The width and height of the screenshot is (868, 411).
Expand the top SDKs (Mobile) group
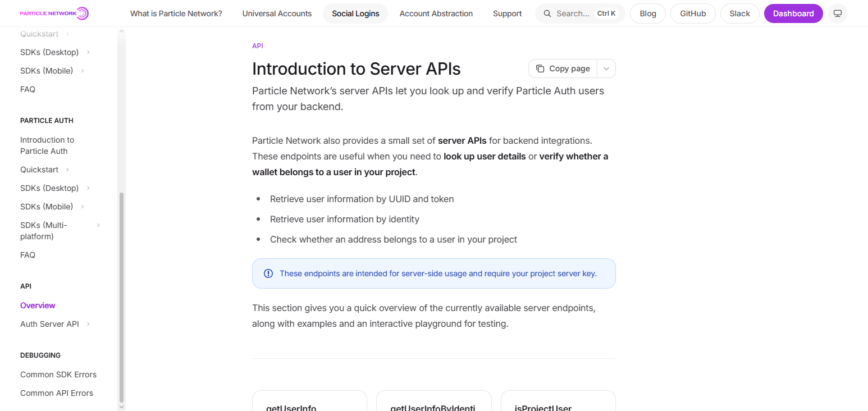click(x=83, y=71)
